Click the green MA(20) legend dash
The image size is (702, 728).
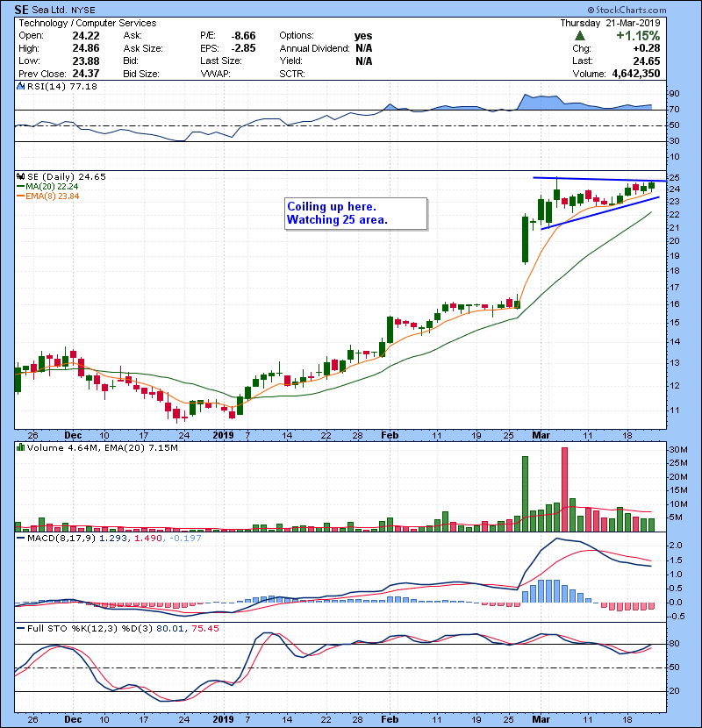pyautogui.click(x=19, y=186)
